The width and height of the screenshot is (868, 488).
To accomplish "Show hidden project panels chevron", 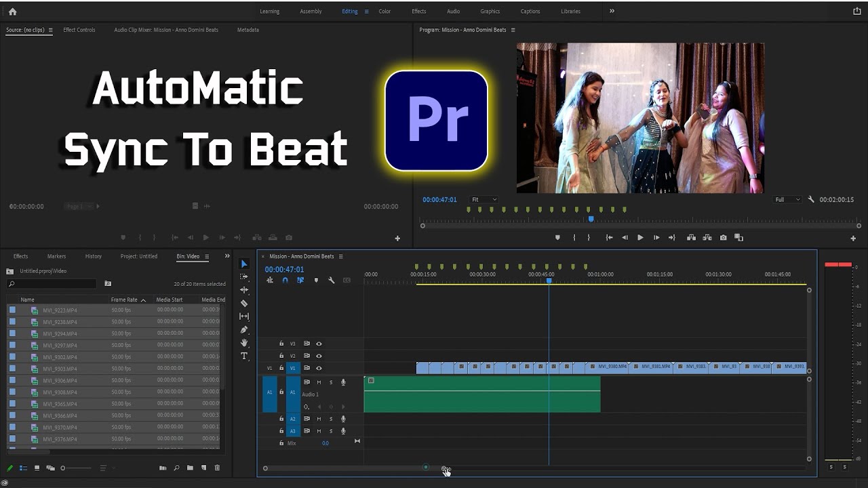I will 227,256.
